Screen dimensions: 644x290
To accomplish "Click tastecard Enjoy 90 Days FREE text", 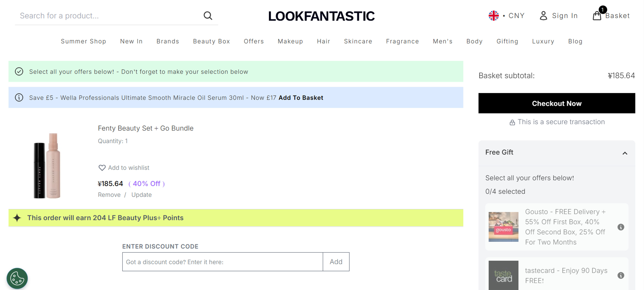I will point(566,275).
